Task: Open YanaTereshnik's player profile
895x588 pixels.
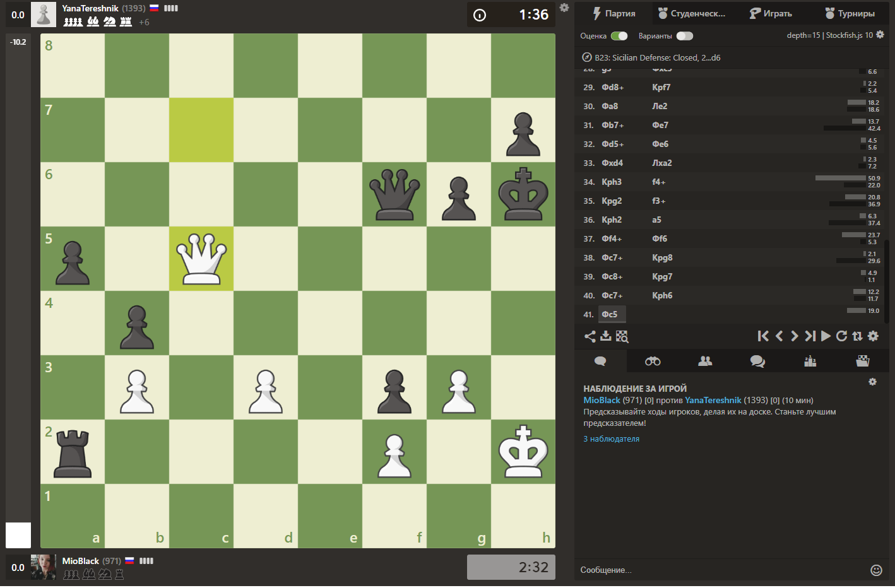Action: (92, 8)
